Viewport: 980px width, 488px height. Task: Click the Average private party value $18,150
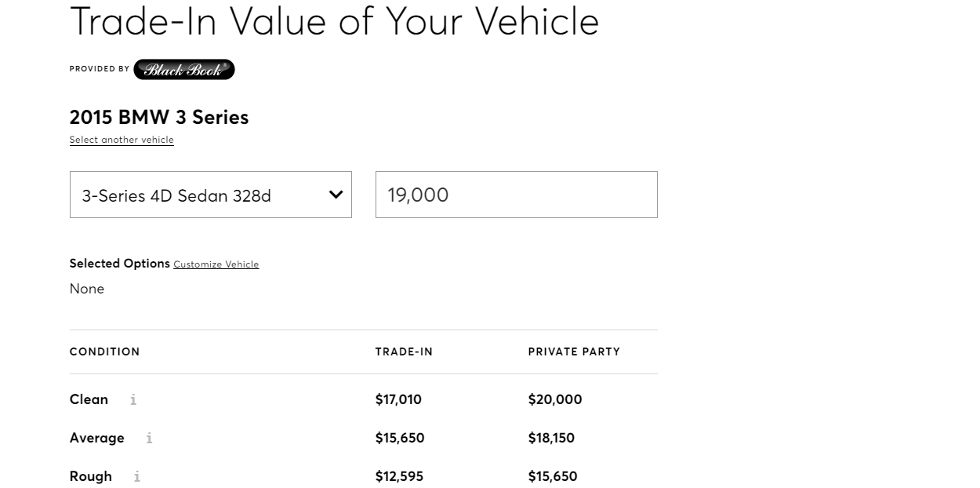[x=551, y=438]
